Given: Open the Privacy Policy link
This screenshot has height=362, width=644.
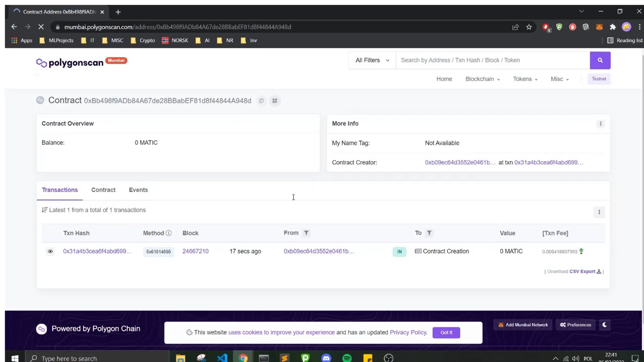Looking at the screenshot, I should coord(408,333).
